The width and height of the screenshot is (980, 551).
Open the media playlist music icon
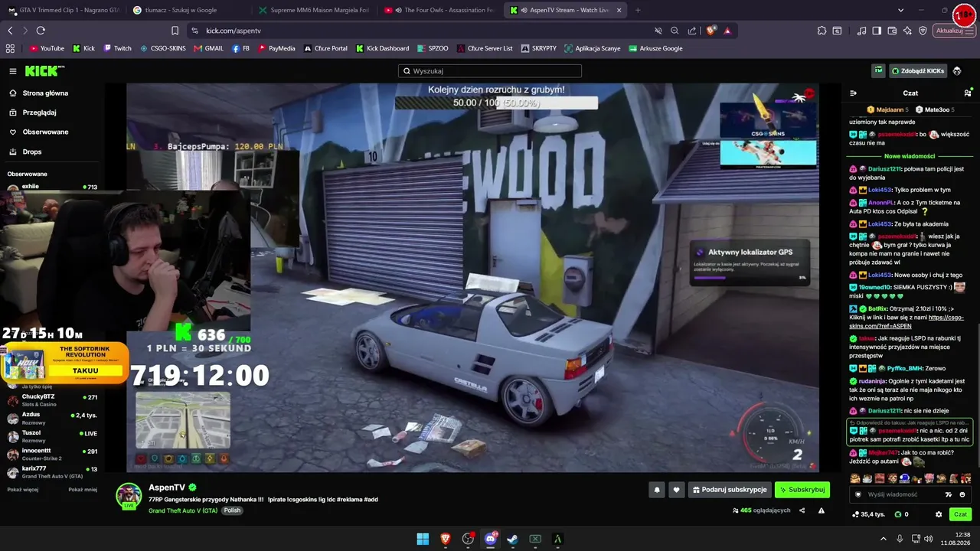[862, 31]
